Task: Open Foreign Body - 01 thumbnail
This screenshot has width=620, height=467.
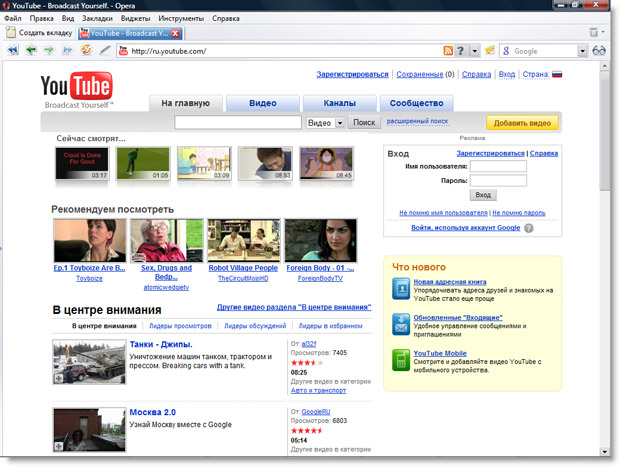Action: click(x=321, y=240)
